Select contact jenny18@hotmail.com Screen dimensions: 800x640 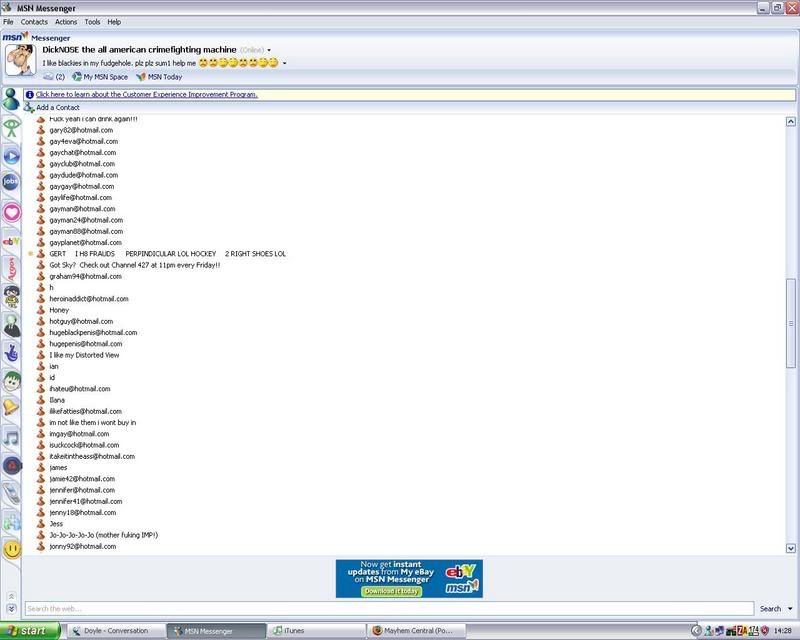[83, 512]
